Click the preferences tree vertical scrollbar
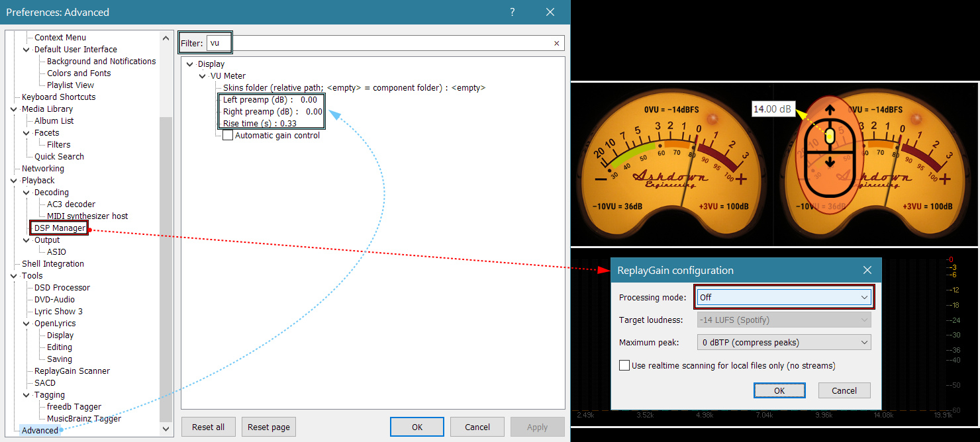Image resolution: width=980 pixels, height=442 pixels. click(x=166, y=265)
